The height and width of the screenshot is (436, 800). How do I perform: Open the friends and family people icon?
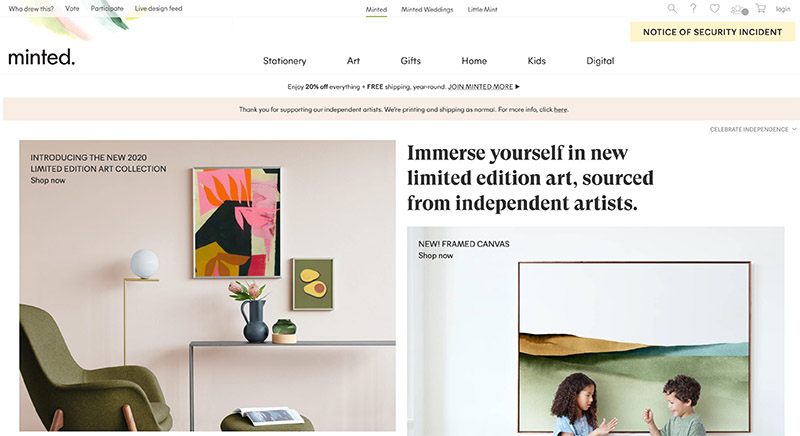739,9
